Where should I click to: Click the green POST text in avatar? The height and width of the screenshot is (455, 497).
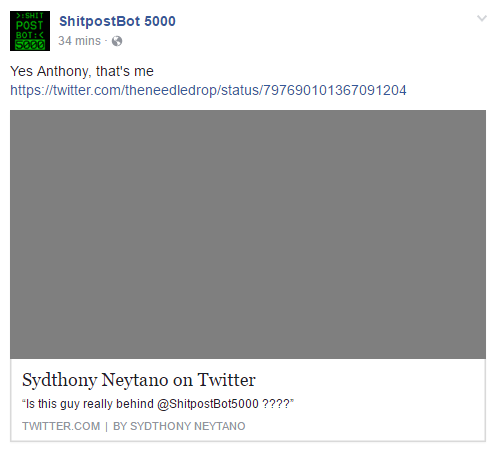click(x=30, y=25)
